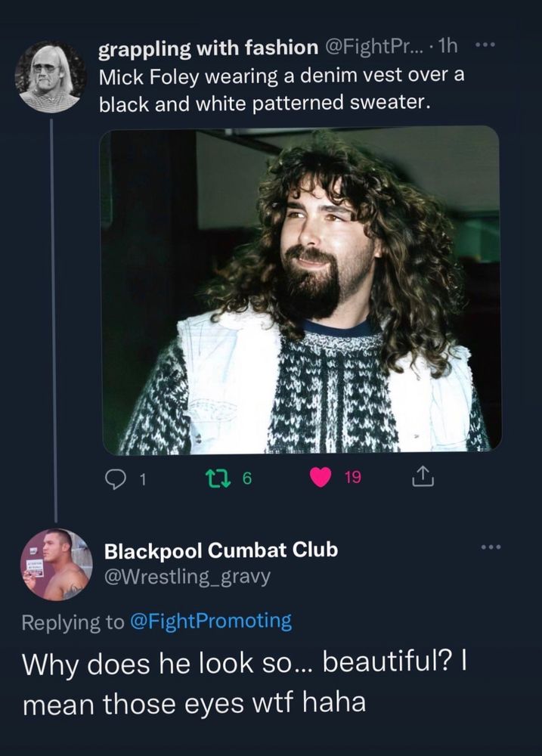Open the share icon under the photo

pyautogui.click(x=423, y=476)
